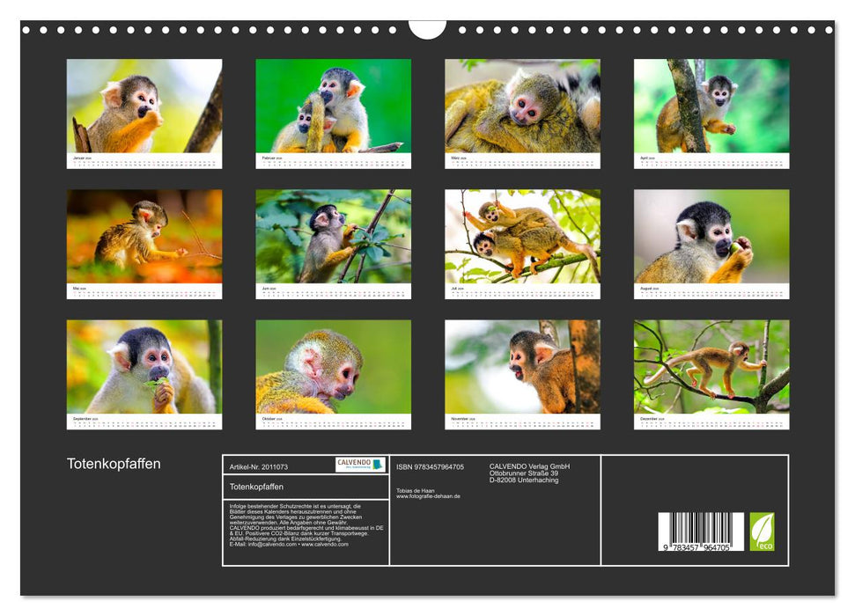855x616 pixels.
Task: Select the Oktober close-up monkey thumbnail
Action: pos(333,367)
